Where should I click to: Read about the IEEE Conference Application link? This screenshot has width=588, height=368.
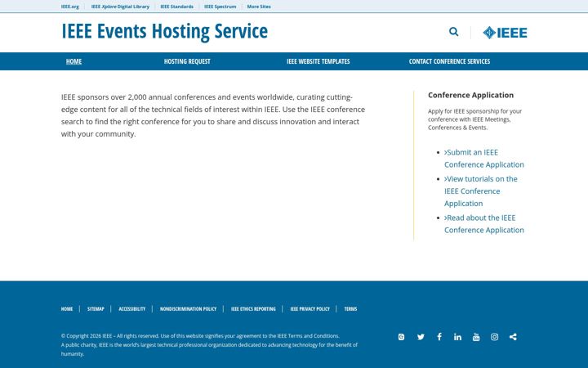[484, 224]
